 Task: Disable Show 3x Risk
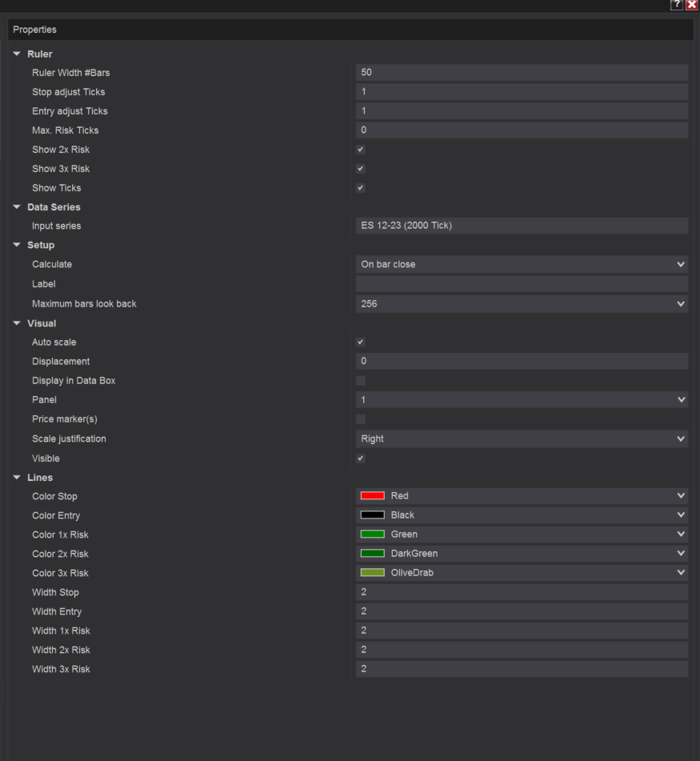(x=360, y=168)
